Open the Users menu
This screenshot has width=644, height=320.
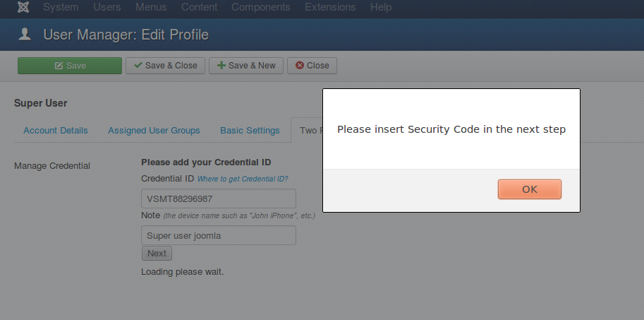(x=107, y=7)
